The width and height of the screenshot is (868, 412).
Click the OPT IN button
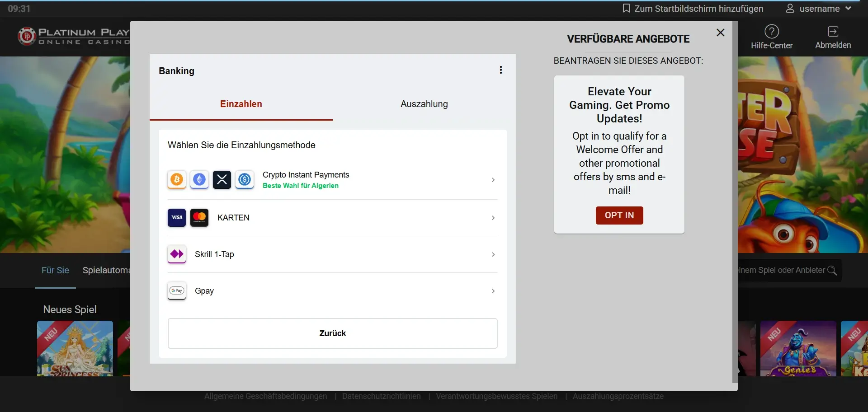(619, 215)
